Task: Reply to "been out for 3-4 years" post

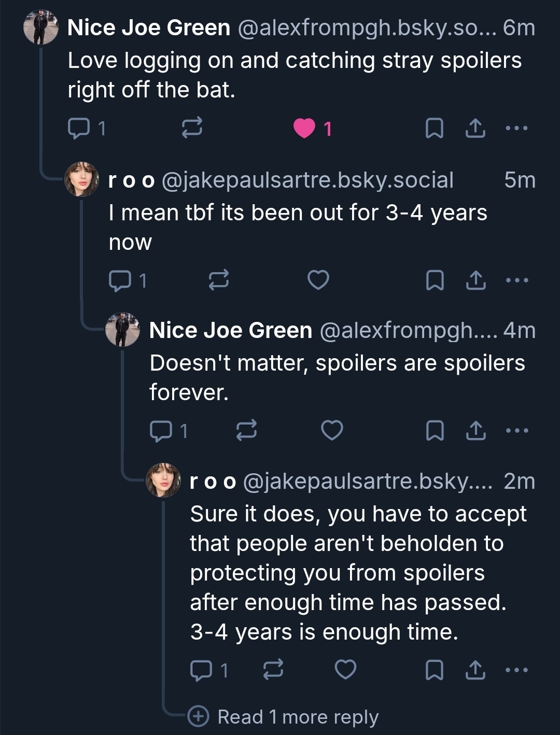Action: coord(120,280)
